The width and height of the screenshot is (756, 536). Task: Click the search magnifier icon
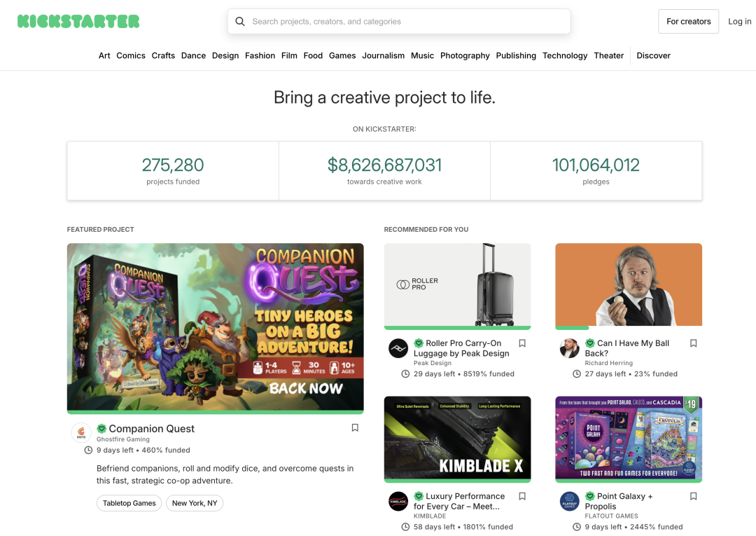tap(240, 22)
